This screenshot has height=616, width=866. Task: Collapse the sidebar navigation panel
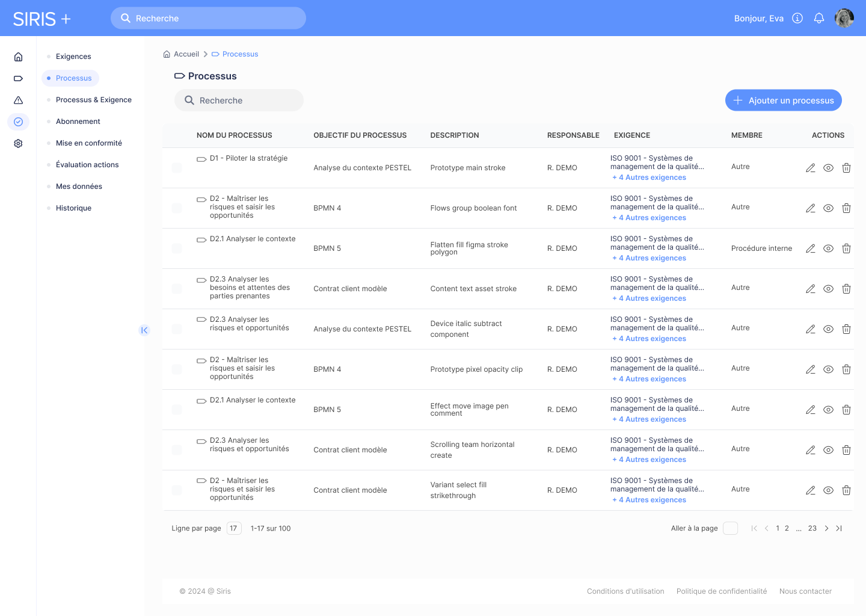coord(144,330)
